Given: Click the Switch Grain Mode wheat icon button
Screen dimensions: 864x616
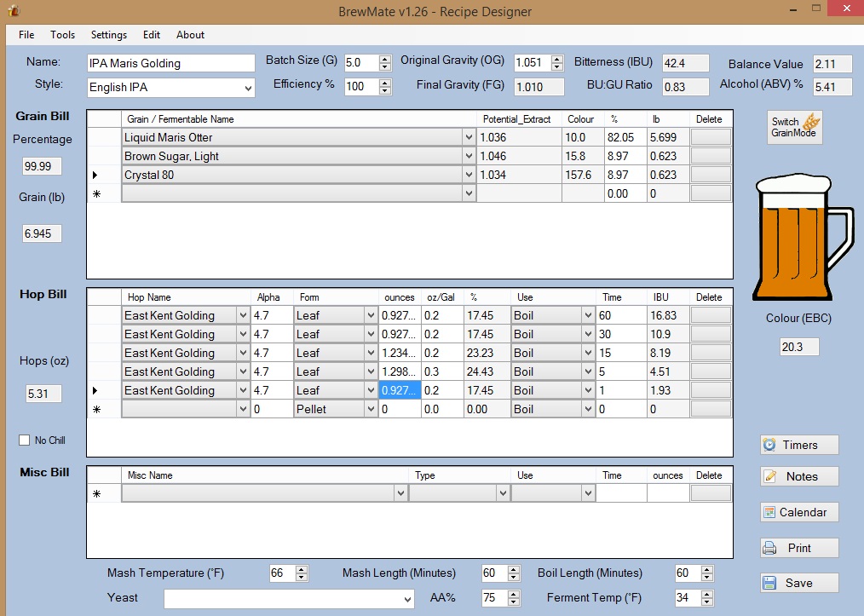Looking at the screenshot, I should pyautogui.click(x=795, y=127).
